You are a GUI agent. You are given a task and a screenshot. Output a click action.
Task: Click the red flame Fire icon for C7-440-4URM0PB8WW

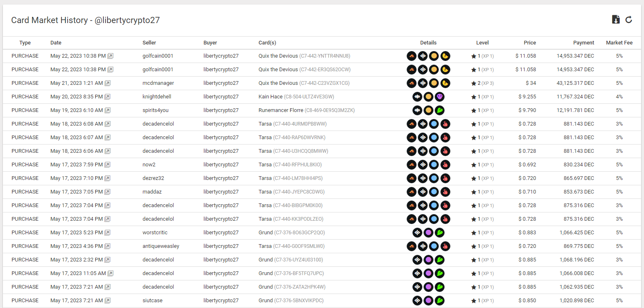tap(445, 124)
